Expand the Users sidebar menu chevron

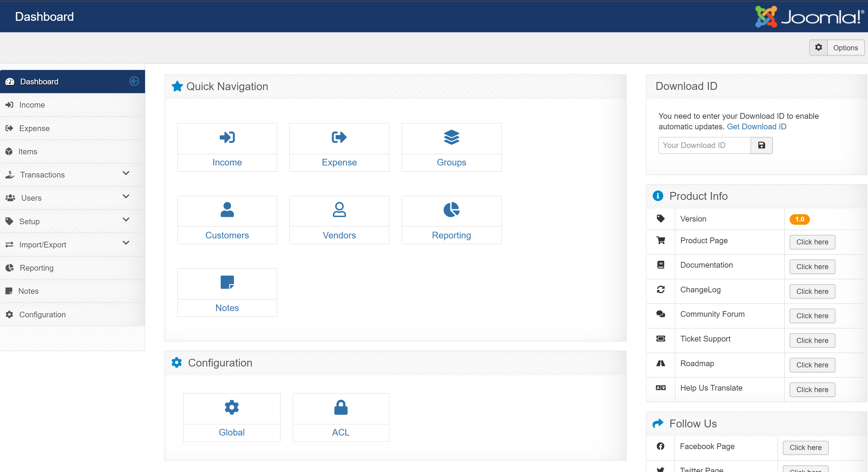pos(126,197)
